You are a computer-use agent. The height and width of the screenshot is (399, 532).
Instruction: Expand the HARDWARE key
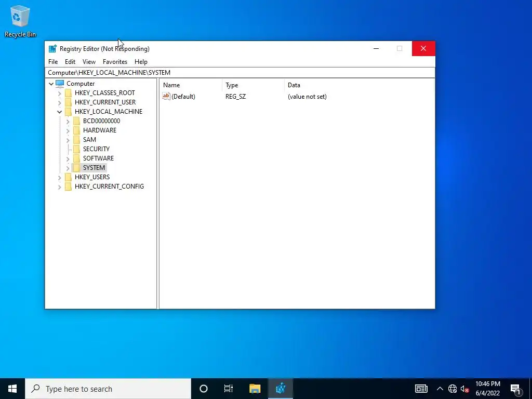tap(68, 130)
